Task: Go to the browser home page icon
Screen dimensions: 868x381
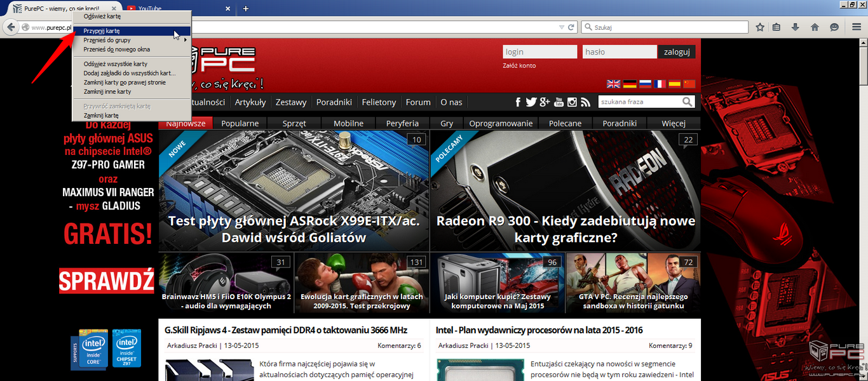Action: 815,27
